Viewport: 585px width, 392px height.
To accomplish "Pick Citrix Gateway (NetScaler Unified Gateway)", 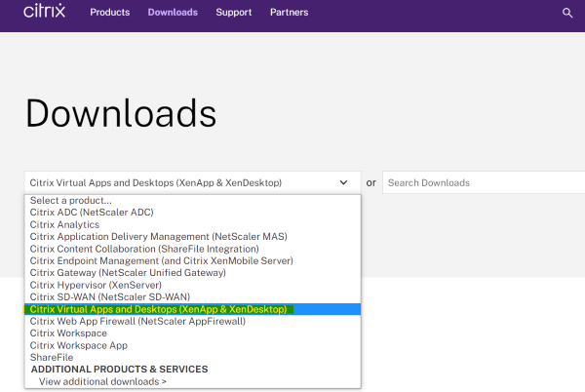I will [192, 273].
